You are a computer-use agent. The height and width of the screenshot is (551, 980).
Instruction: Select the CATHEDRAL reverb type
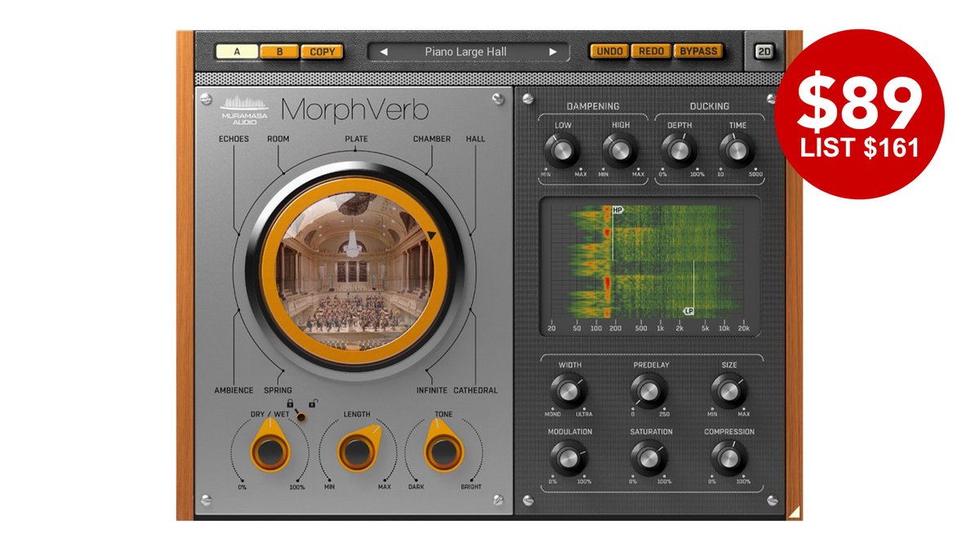click(x=475, y=390)
